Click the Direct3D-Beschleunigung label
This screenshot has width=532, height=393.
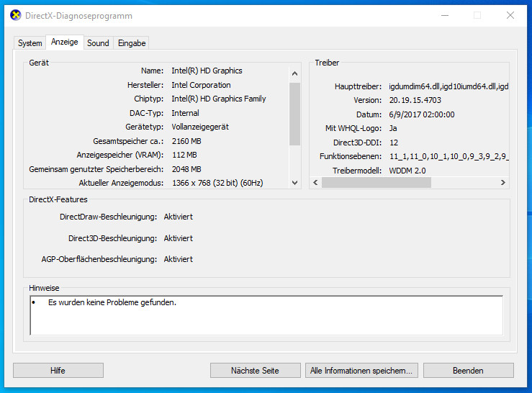pyautogui.click(x=112, y=238)
